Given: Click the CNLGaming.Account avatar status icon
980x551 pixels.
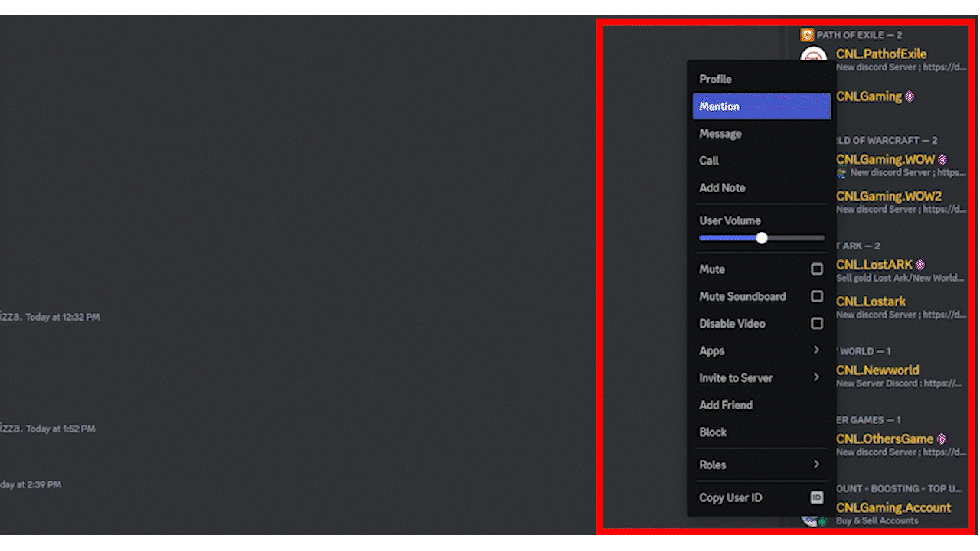Looking at the screenshot, I should (822, 522).
